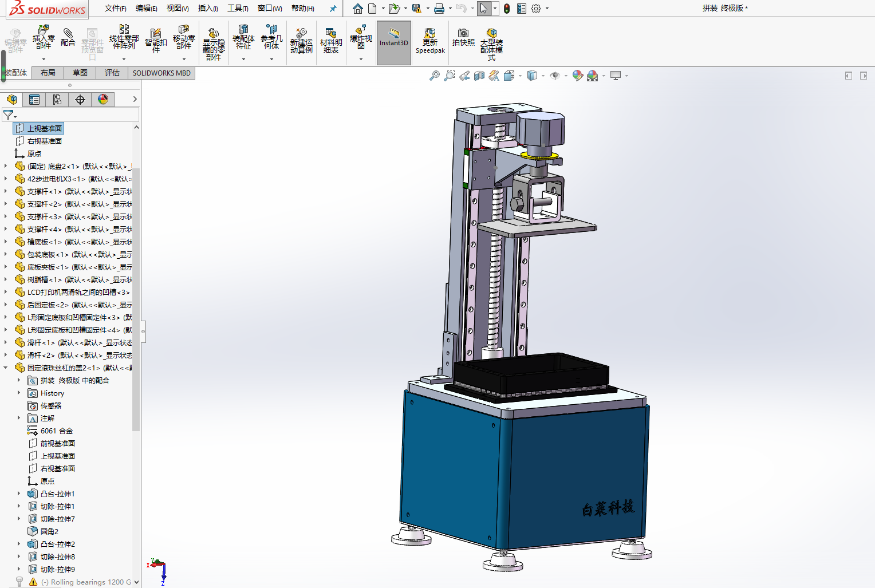Image resolution: width=875 pixels, height=588 pixels.
Task: Take a snapshot with 拍快照
Action: [463, 37]
